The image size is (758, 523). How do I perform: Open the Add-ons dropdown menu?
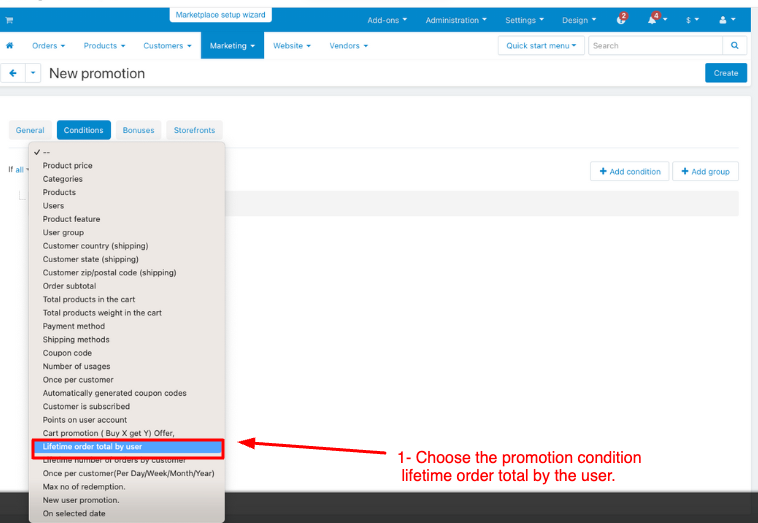tap(385, 20)
